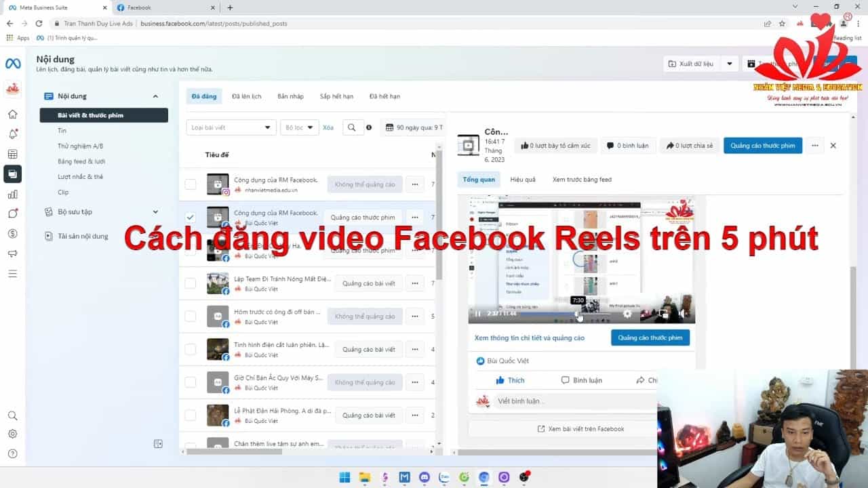Open more options for Tình hình điện post

coord(414,349)
